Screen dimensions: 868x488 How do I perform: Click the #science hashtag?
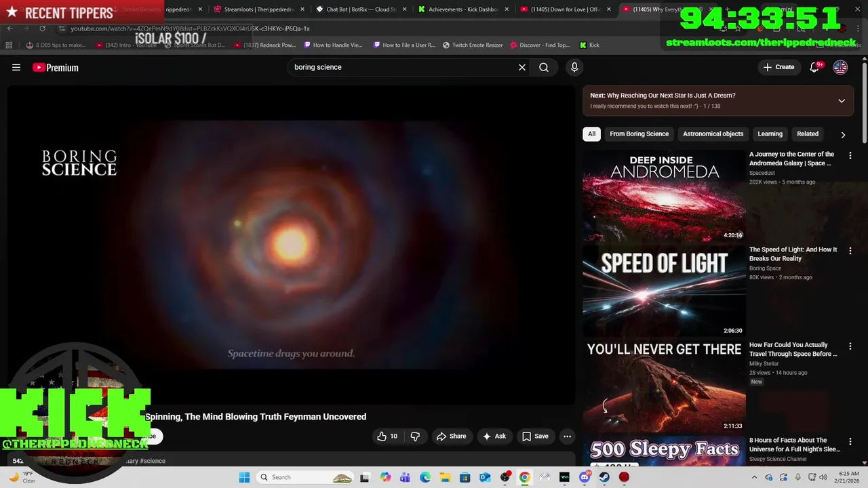[x=153, y=461]
